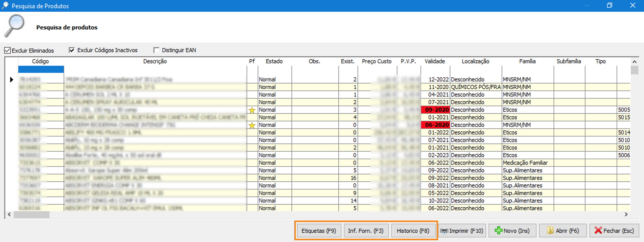Viewport: 644px width, 242px height.
Task: Enable the Distinguir EAN checkbox
Action: point(156,50)
